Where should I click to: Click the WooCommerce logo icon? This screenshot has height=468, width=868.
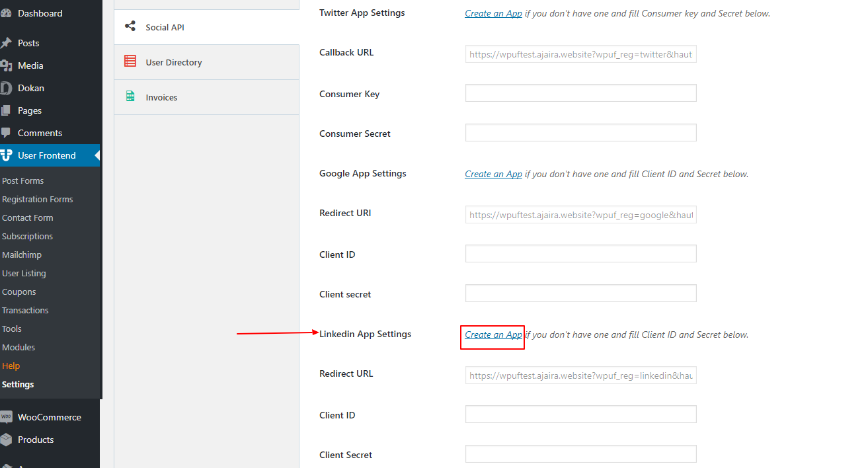[6, 417]
